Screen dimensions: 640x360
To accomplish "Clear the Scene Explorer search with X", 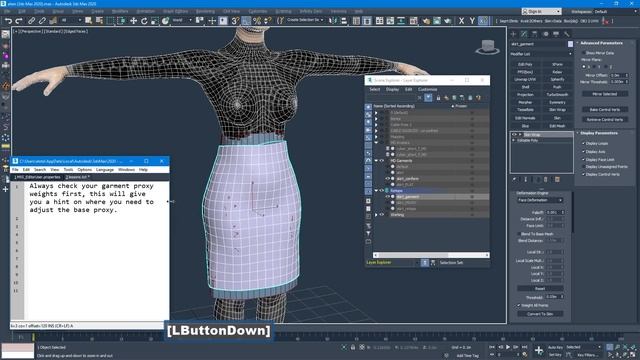I will pos(419,98).
